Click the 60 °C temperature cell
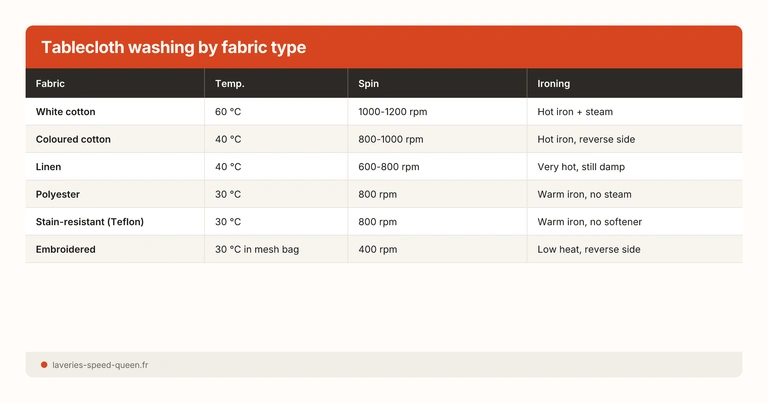Image resolution: width=768 pixels, height=403 pixels. (228, 112)
